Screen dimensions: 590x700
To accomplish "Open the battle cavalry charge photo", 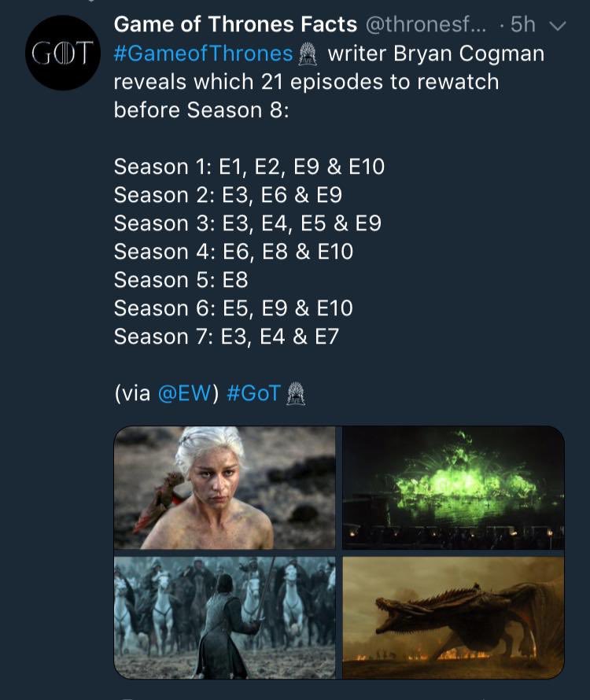I will (225, 617).
